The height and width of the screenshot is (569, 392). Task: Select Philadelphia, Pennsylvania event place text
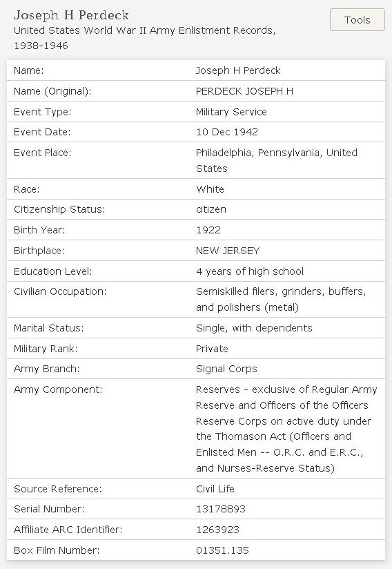point(277,160)
